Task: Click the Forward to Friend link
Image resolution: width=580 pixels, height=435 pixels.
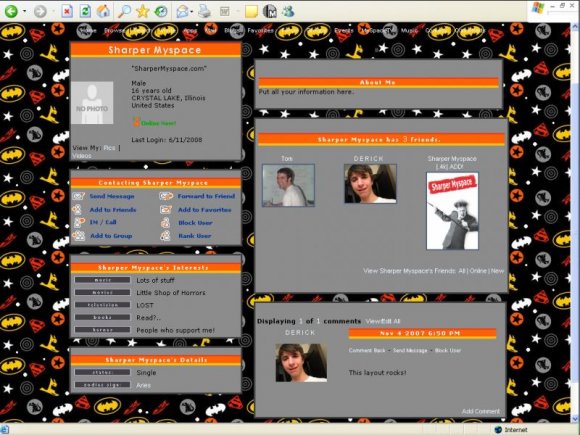Action: click(206, 196)
